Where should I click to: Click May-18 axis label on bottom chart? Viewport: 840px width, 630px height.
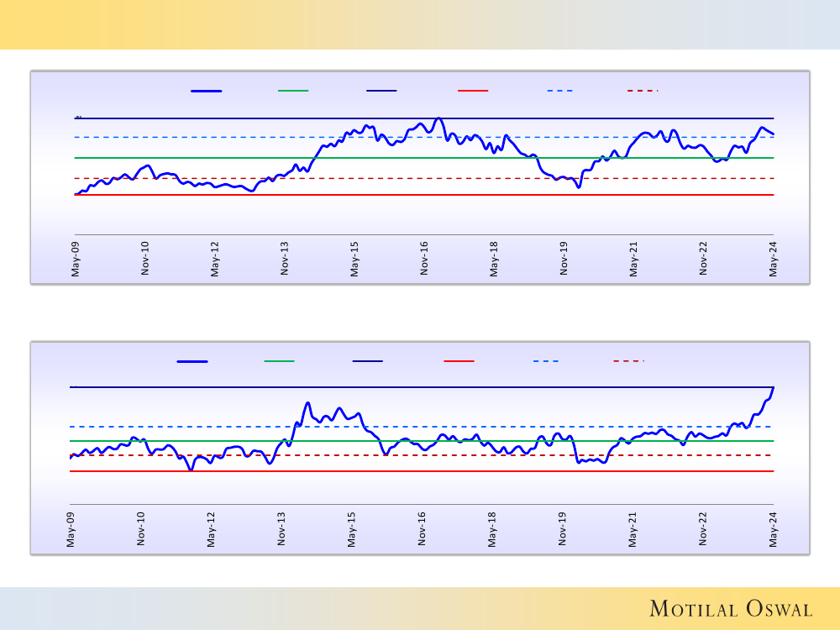click(491, 529)
